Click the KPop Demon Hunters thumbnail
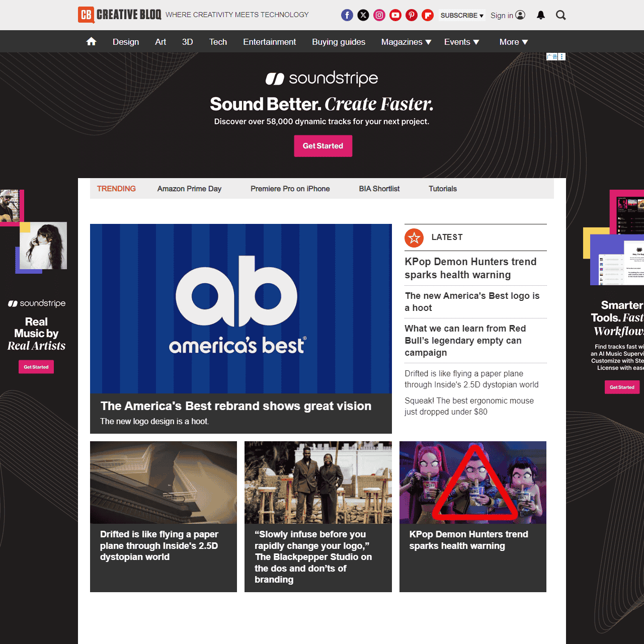This screenshot has height=644, width=644. point(472,482)
